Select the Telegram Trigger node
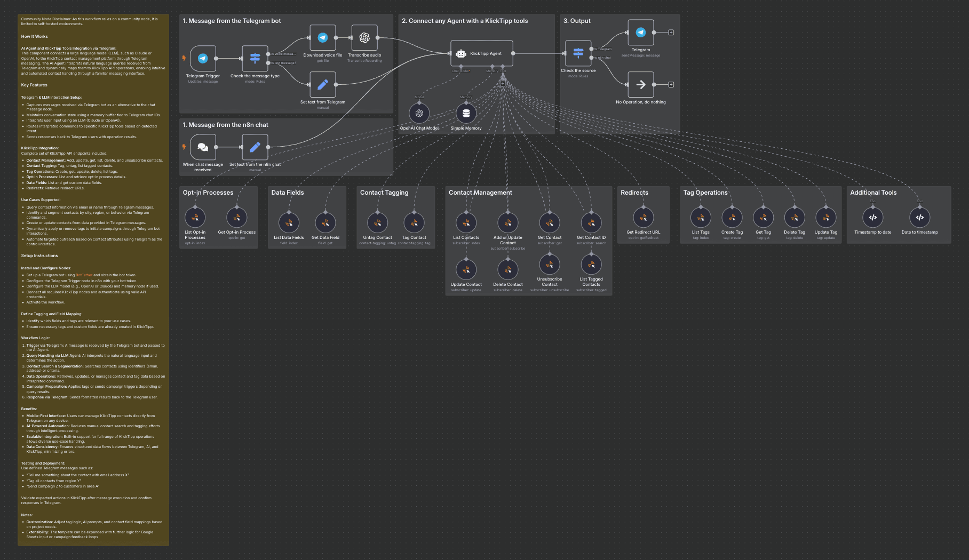 [203, 59]
